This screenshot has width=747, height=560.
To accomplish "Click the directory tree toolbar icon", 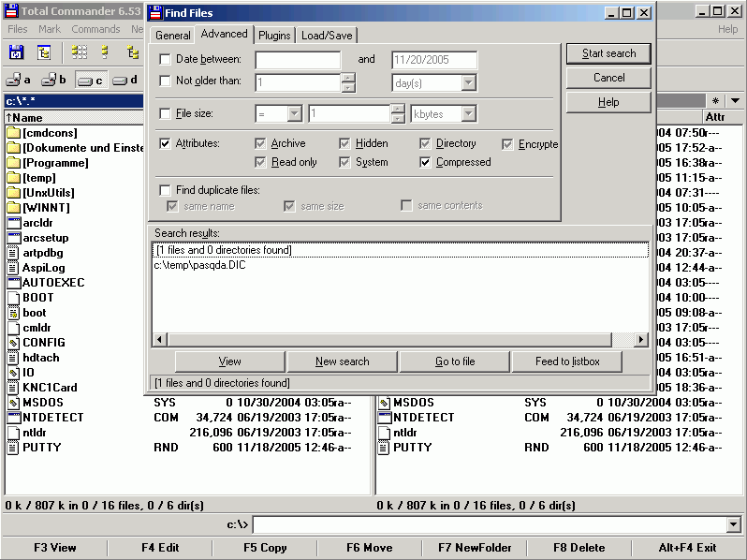I will (x=44, y=52).
